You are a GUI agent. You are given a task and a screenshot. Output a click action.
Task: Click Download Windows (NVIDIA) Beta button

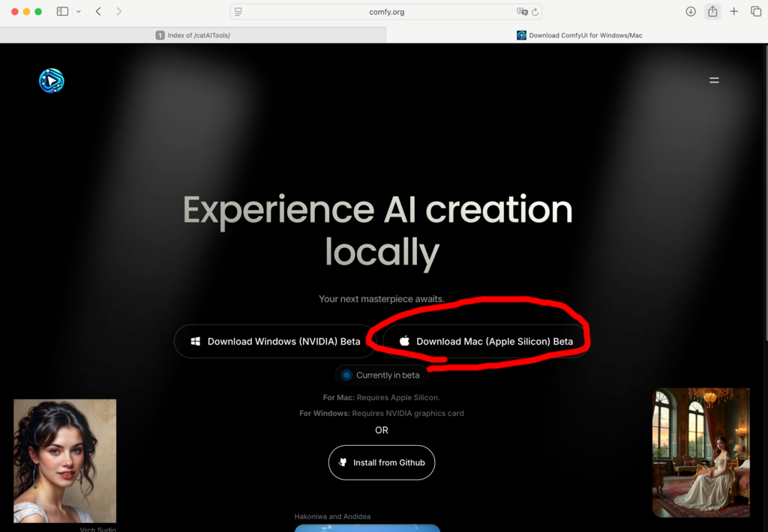(275, 342)
